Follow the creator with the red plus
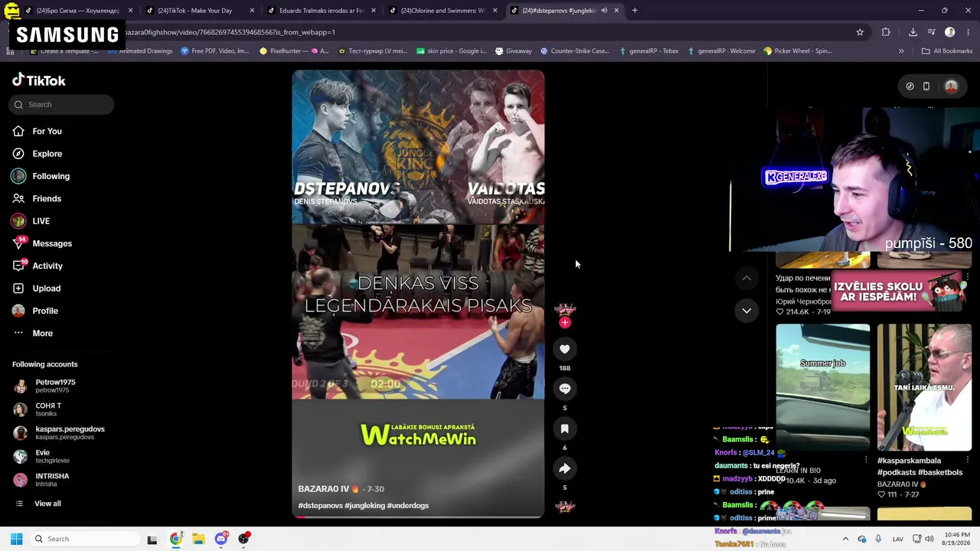The height and width of the screenshot is (551, 980). tap(565, 323)
